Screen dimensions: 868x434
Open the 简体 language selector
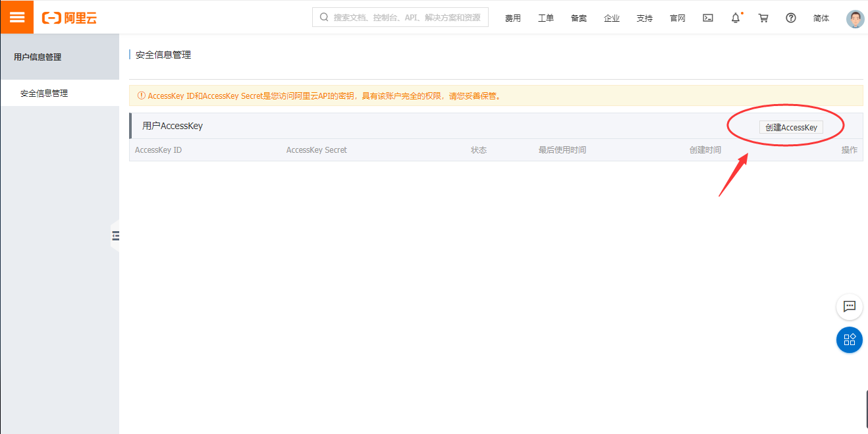(821, 18)
